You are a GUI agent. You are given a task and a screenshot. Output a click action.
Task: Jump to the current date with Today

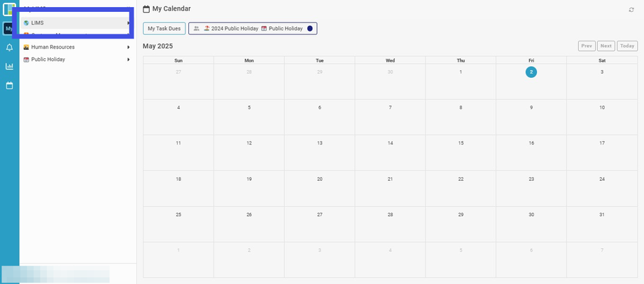point(627,46)
